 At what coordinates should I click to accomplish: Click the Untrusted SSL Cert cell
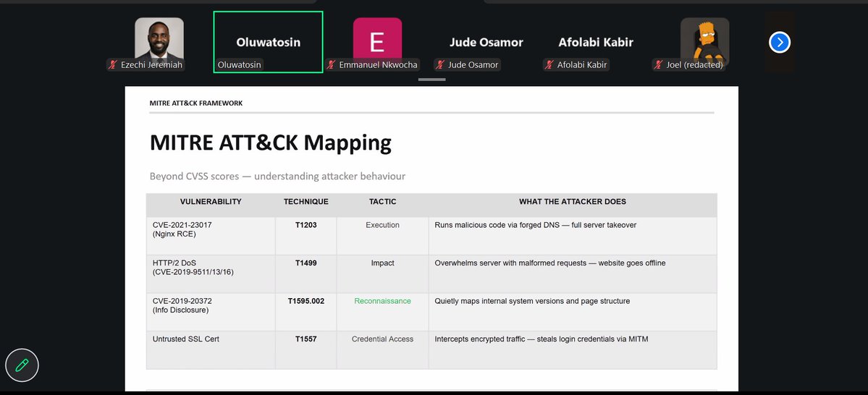pyautogui.click(x=211, y=350)
